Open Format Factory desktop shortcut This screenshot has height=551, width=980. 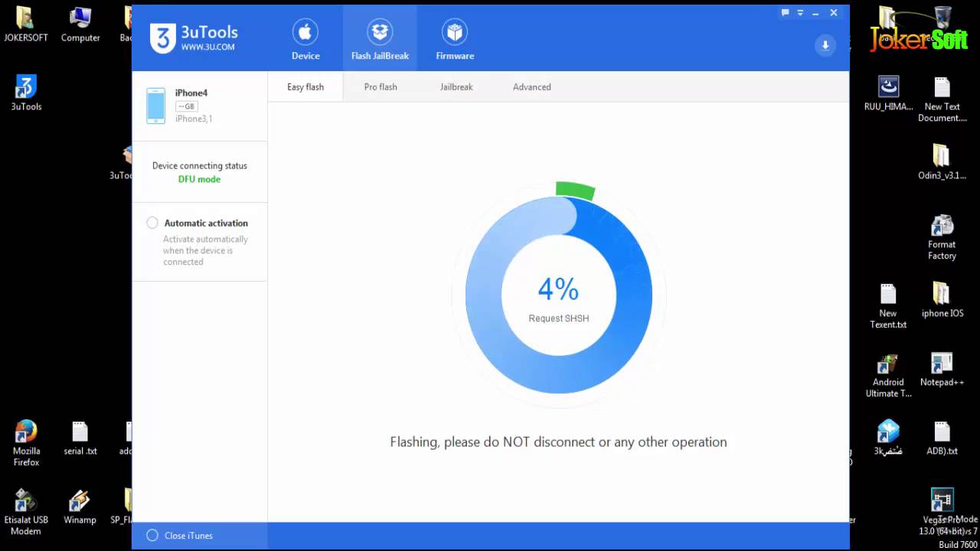pos(942,237)
